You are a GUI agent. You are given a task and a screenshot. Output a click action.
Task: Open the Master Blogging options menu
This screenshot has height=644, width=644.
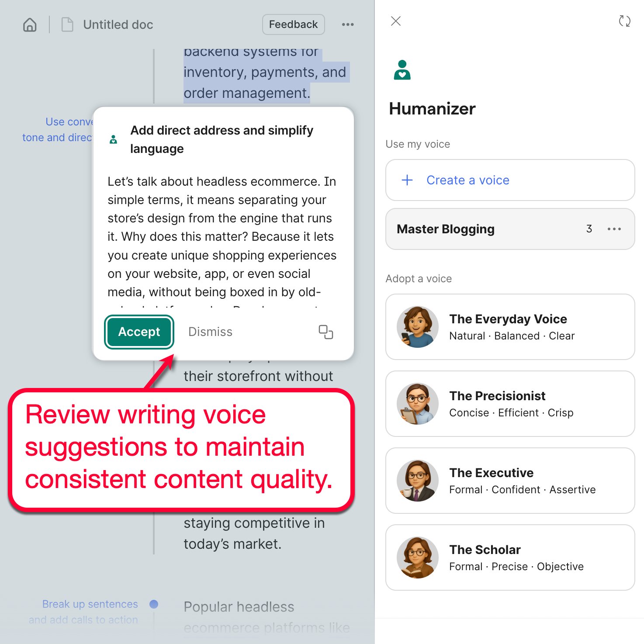coord(614,229)
